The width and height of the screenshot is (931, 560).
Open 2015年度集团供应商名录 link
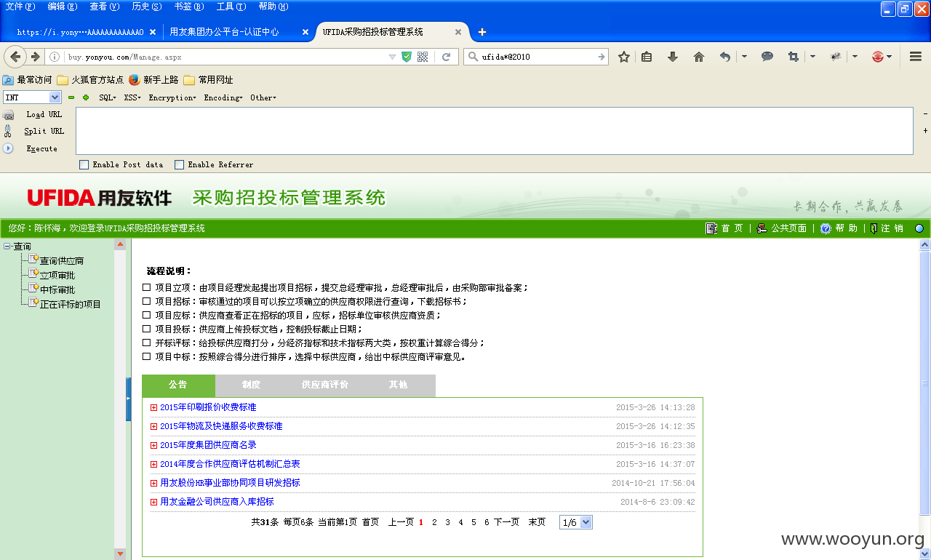click(208, 445)
